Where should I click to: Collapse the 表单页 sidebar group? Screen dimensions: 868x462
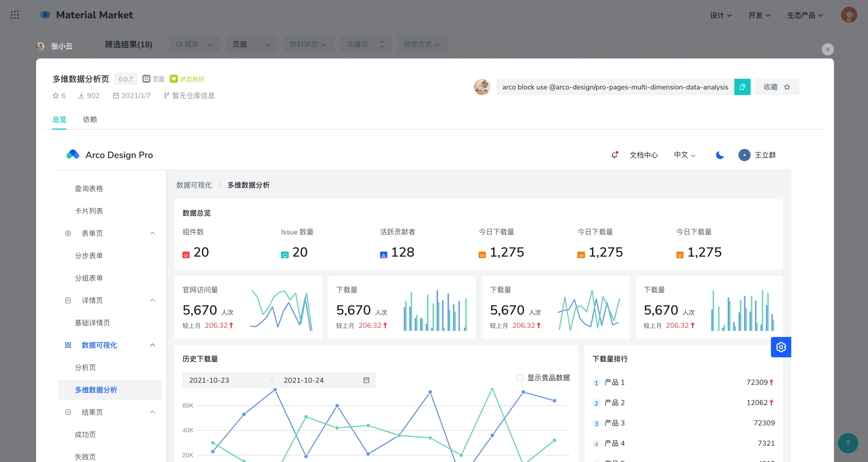(152, 233)
